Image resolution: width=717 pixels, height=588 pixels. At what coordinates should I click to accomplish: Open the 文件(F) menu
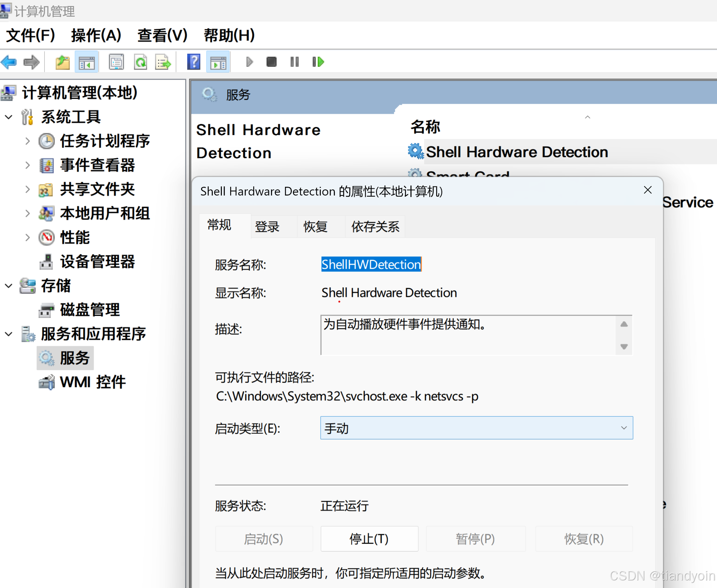pyautogui.click(x=31, y=36)
